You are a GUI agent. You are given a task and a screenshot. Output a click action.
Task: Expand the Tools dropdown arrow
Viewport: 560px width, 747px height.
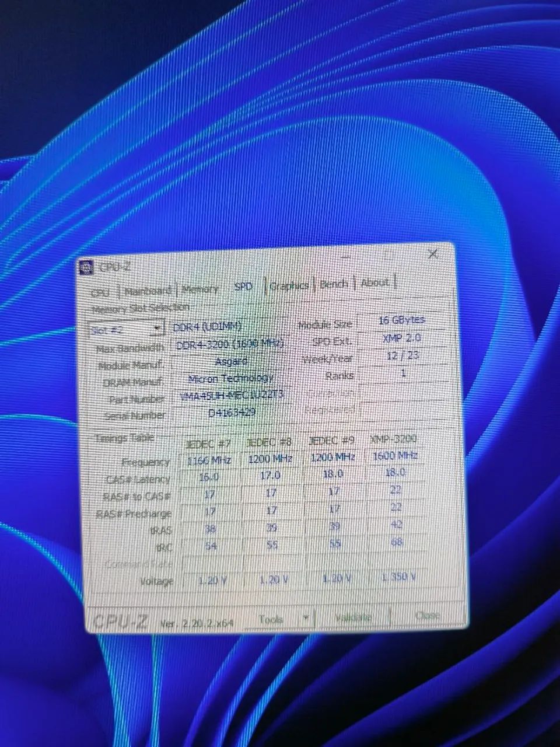306,618
